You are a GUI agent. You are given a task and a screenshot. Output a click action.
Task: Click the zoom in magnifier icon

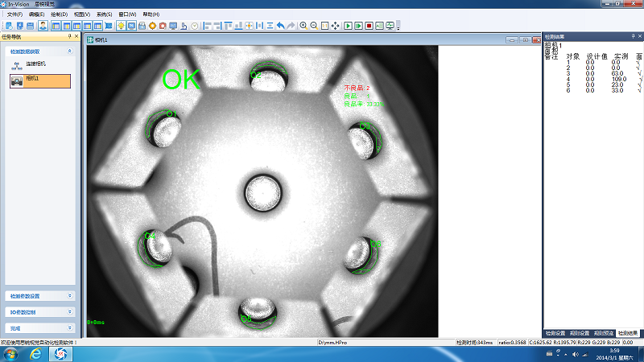tap(303, 26)
